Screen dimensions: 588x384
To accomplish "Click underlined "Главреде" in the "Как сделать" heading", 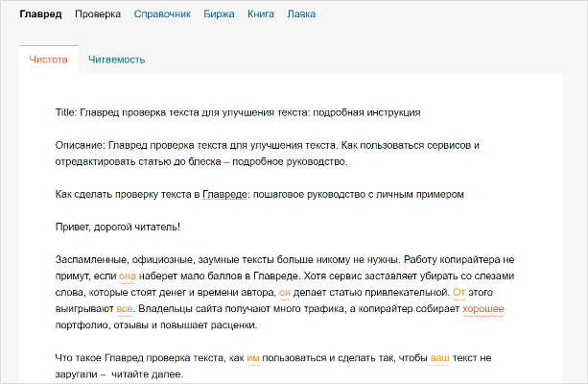I will coord(223,195).
